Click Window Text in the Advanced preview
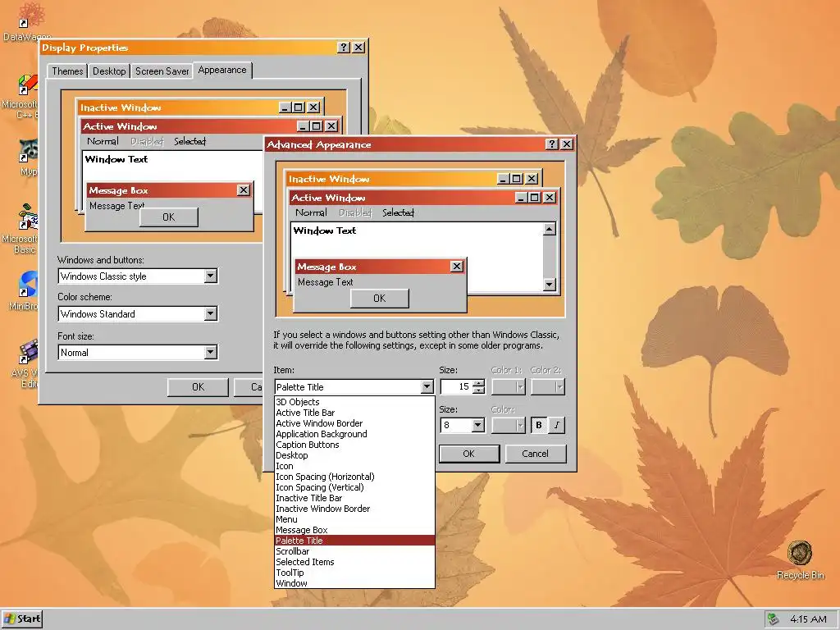 325,231
